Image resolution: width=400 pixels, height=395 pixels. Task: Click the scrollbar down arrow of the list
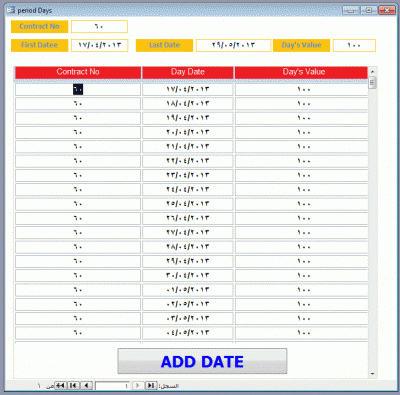pyautogui.click(x=372, y=374)
